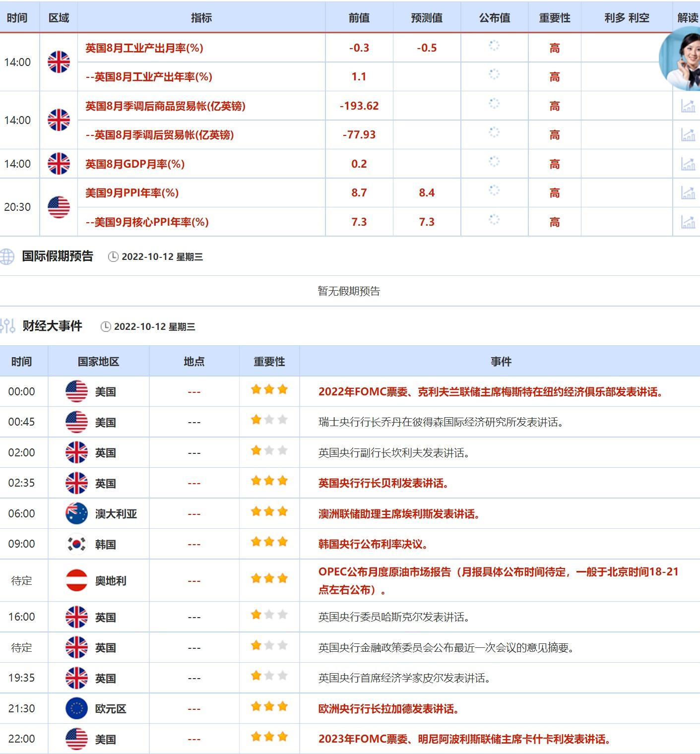The height and width of the screenshot is (754, 700).
Task: Open the chart icon for 英国8月GDP月率 row
Action: click(688, 164)
